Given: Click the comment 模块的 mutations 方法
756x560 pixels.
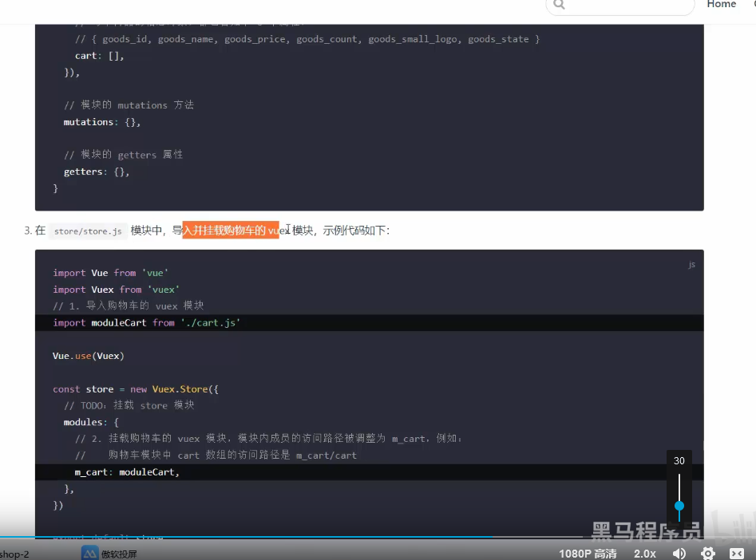Looking at the screenshot, I should [129, 105].
